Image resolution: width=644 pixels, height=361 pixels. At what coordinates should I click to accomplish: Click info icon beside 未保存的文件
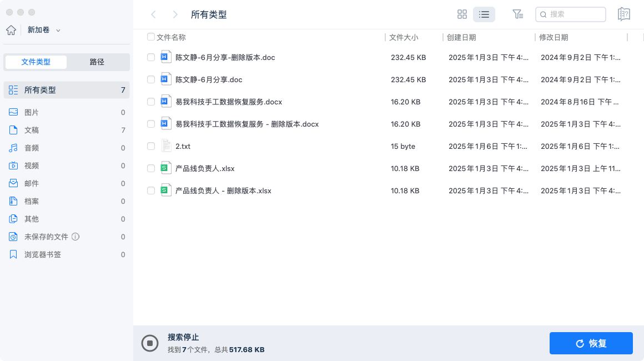coord(76,237)
